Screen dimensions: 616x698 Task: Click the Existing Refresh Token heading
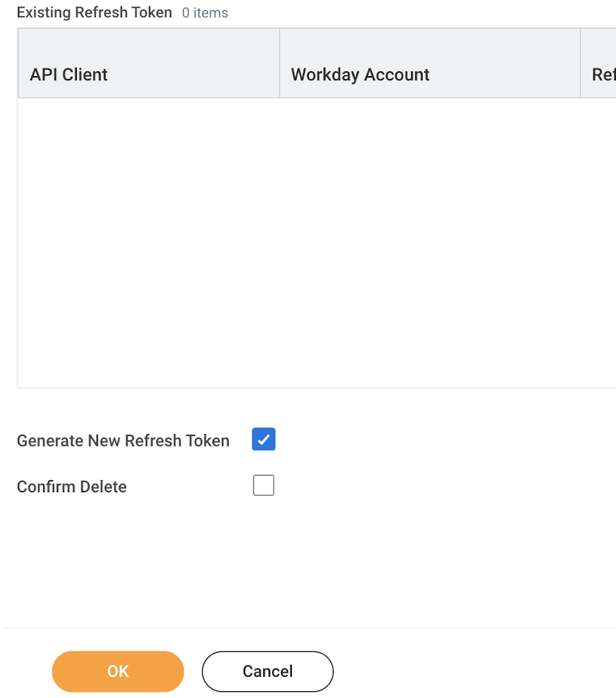click(x=94, y=12)
